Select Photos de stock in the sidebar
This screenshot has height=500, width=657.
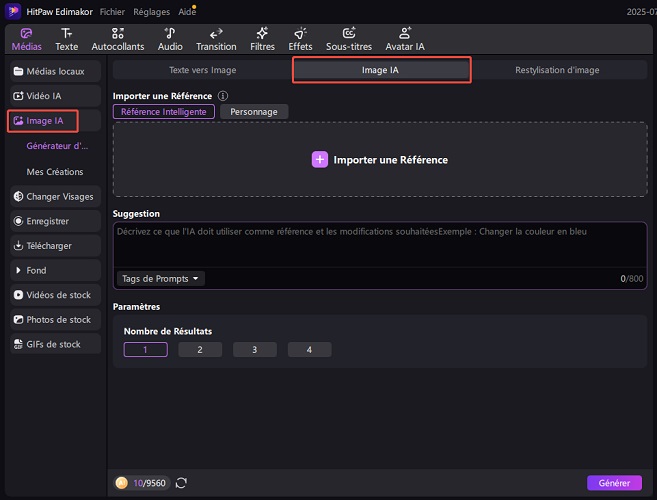[55, 319]
